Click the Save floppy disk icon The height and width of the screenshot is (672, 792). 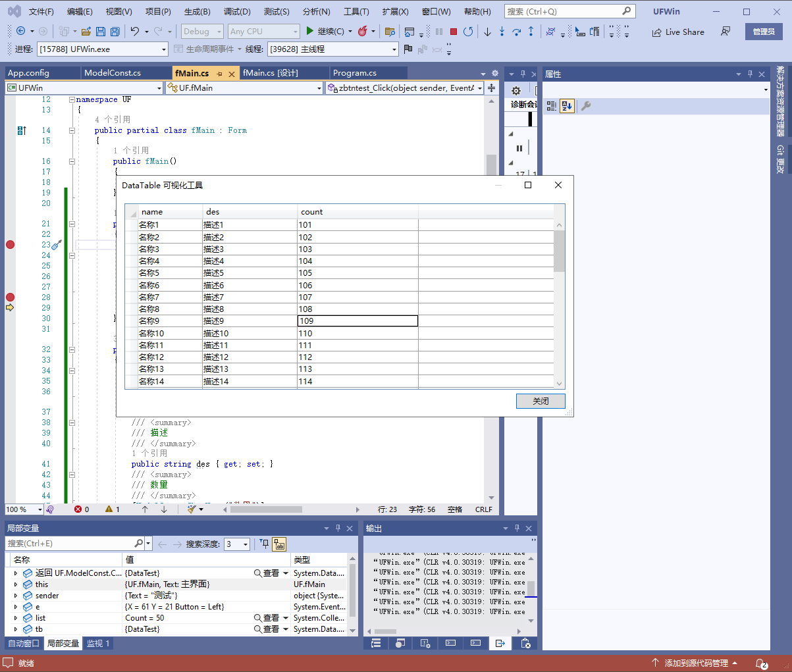(x=101, y=32)
